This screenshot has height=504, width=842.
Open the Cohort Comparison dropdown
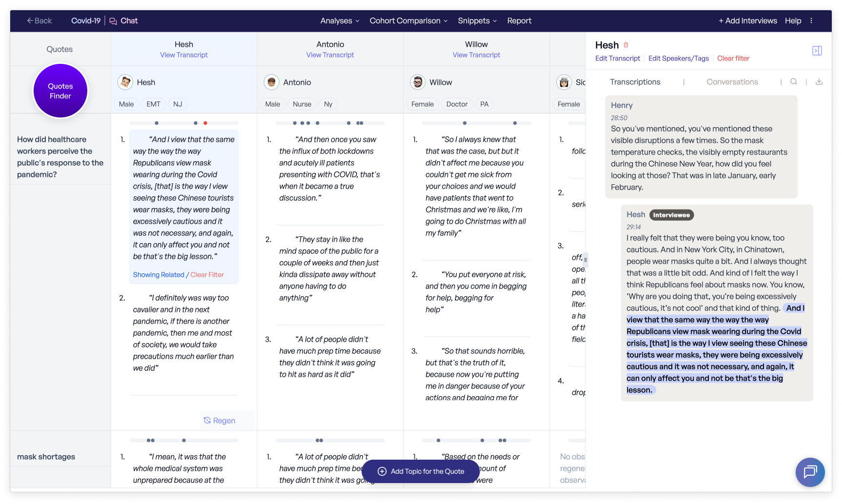pos(408,21)
